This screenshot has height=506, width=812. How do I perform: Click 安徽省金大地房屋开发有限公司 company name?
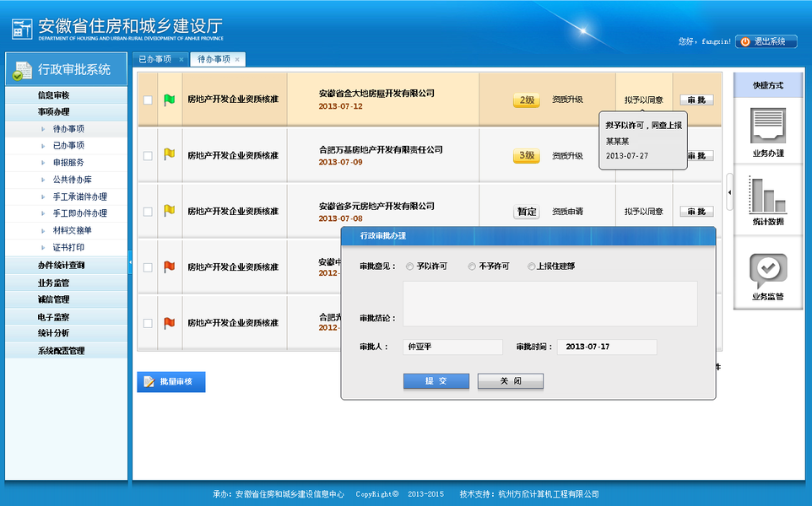coord(376,94)
